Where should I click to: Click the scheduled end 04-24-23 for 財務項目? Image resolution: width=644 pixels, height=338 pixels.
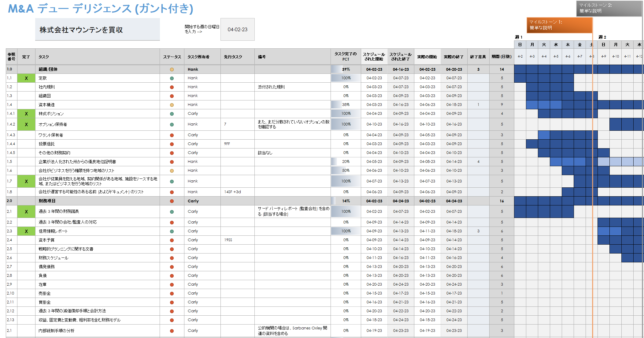point(401,201)
